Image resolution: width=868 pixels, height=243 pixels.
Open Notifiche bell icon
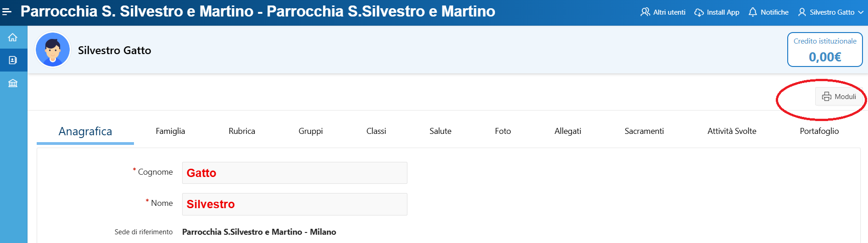753,12
